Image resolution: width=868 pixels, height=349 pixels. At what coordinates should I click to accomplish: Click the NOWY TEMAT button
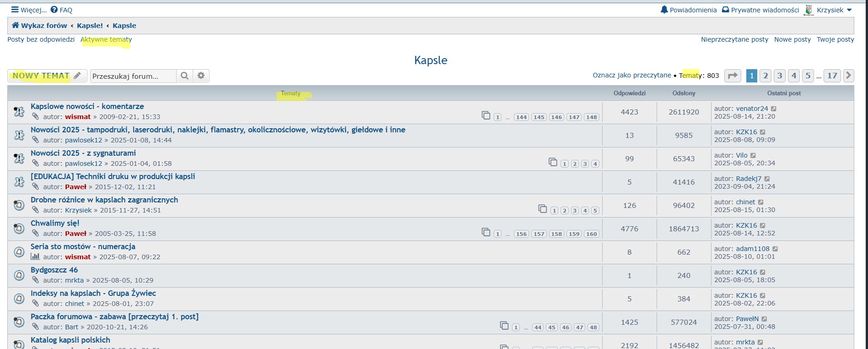pos(47,76)
